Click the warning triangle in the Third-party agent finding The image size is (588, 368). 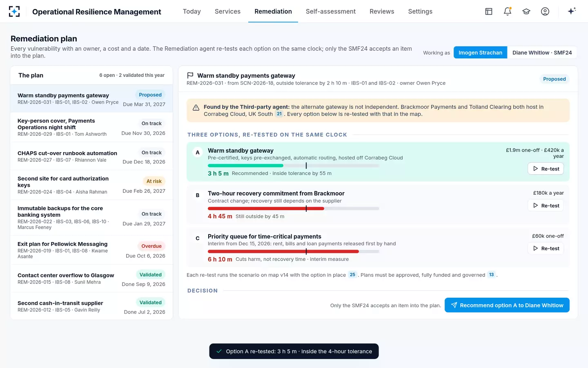(196, 108)
